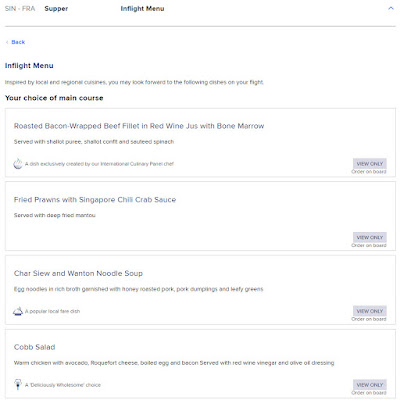Click 'A Deliciously Wholesome choice' label
This screenshot has height=400, width=400.
[63, 385]
